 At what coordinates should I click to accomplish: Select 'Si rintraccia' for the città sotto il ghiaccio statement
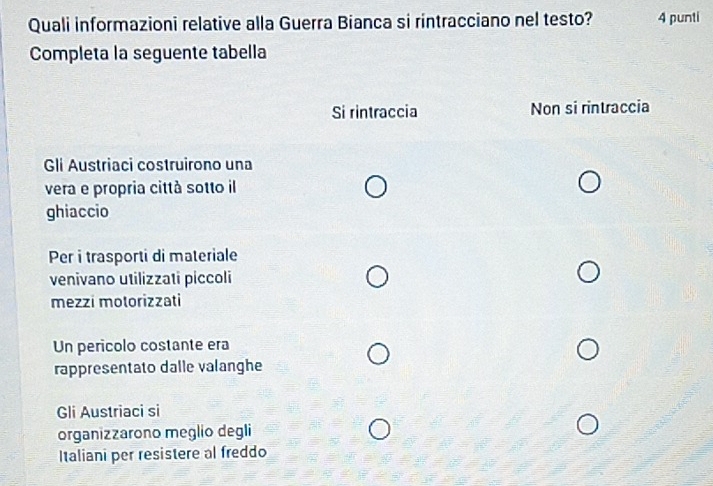click(x=375, y=187)
